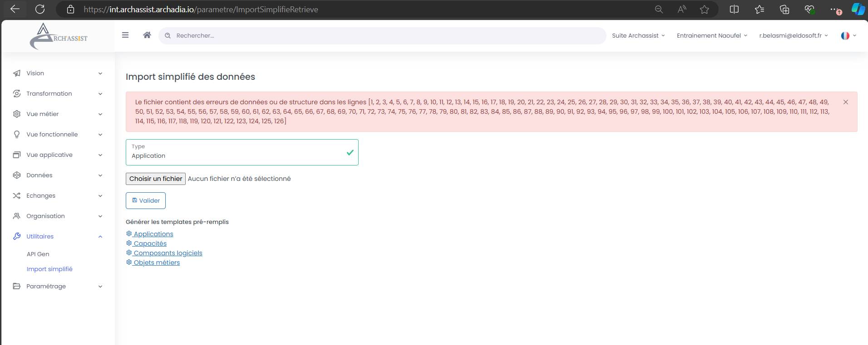
Task: Open the language flag selector
Action: [x=848, y=36]
